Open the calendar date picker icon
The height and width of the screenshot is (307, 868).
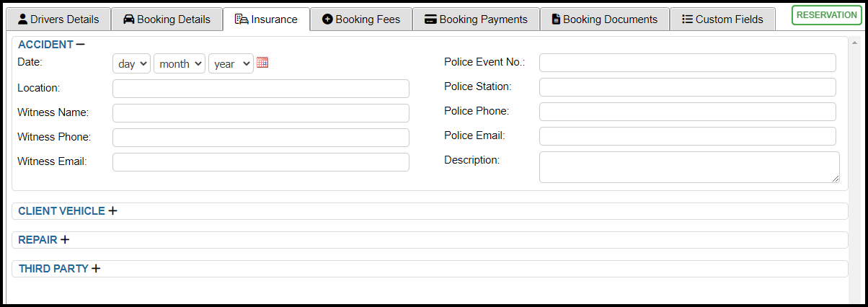262,63
